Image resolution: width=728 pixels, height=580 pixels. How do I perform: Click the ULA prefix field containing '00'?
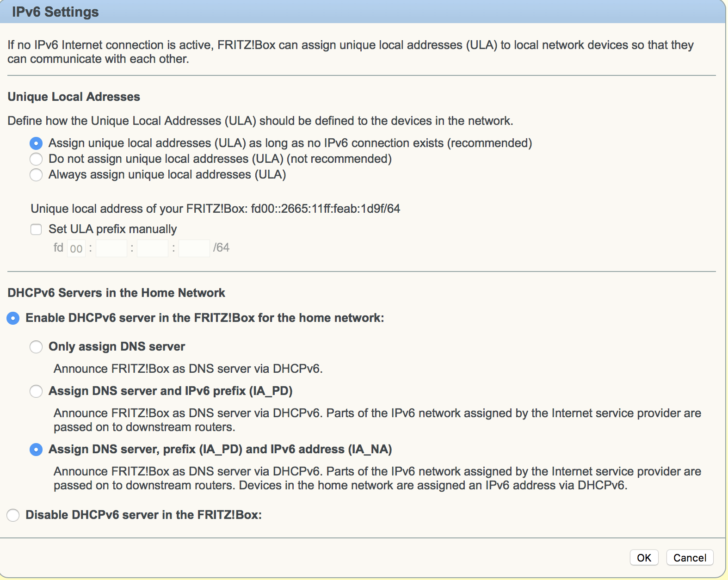(76, 248)
